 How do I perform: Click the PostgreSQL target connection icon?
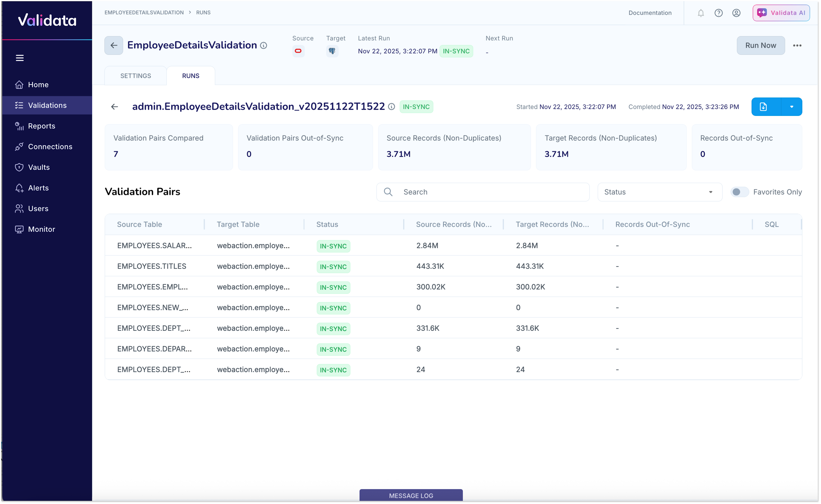click(x=332, y=51)
